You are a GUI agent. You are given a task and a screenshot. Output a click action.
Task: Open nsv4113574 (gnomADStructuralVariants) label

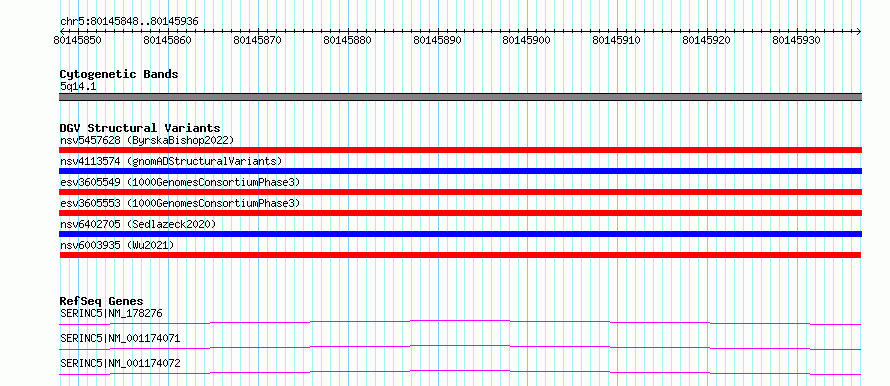pyautogui.click(x=171, y=161)
